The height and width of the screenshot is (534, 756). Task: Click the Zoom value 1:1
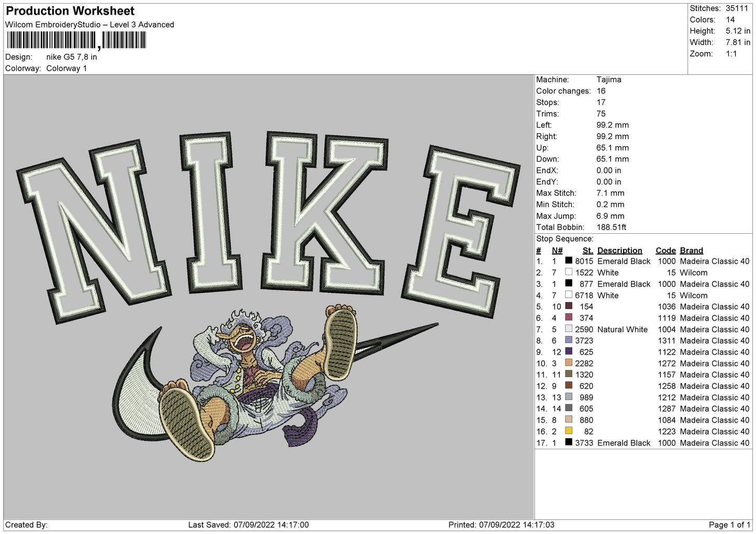coord(731,54)
